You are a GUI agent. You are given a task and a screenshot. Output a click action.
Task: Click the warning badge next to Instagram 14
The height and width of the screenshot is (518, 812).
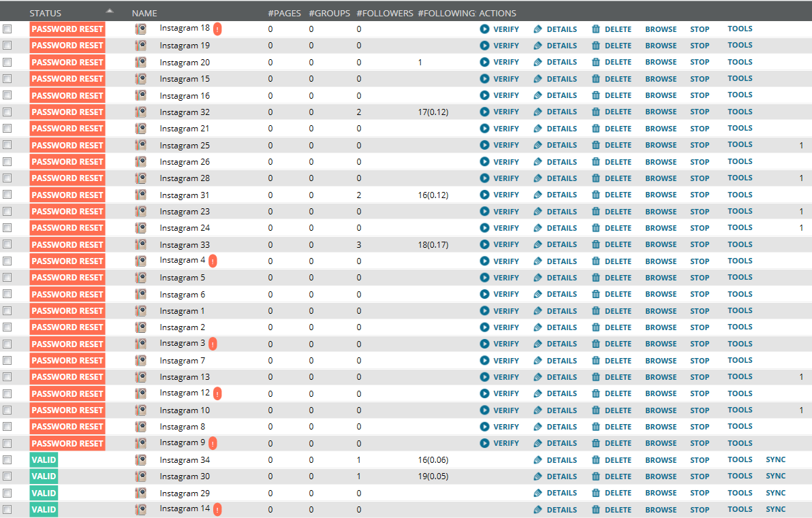217,509
